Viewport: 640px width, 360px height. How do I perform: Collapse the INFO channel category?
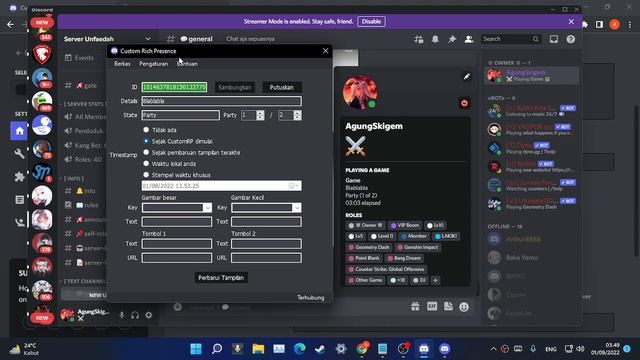click(72, 178)
